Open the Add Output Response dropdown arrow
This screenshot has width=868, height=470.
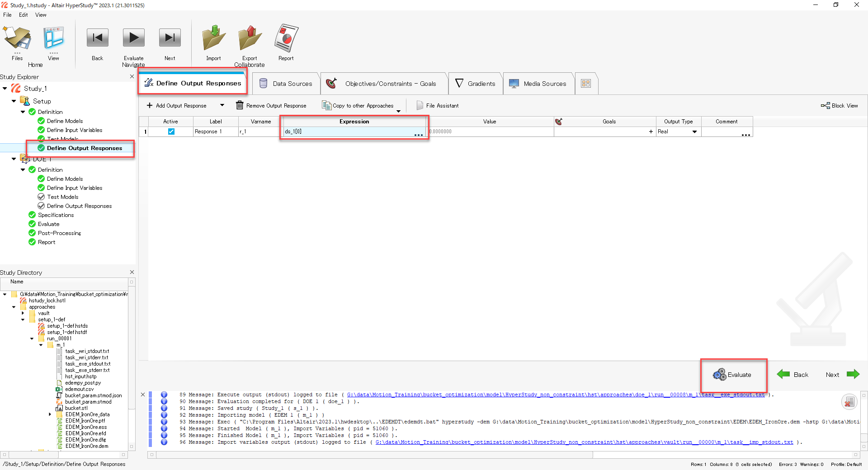pyautogui.click(x=222, y=106)
